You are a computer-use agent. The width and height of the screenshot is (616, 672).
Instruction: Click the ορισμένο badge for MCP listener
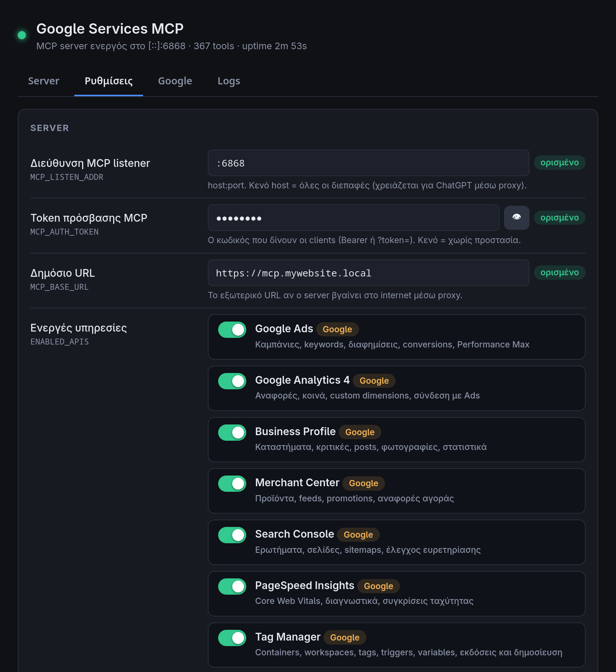tap(559, 163)
